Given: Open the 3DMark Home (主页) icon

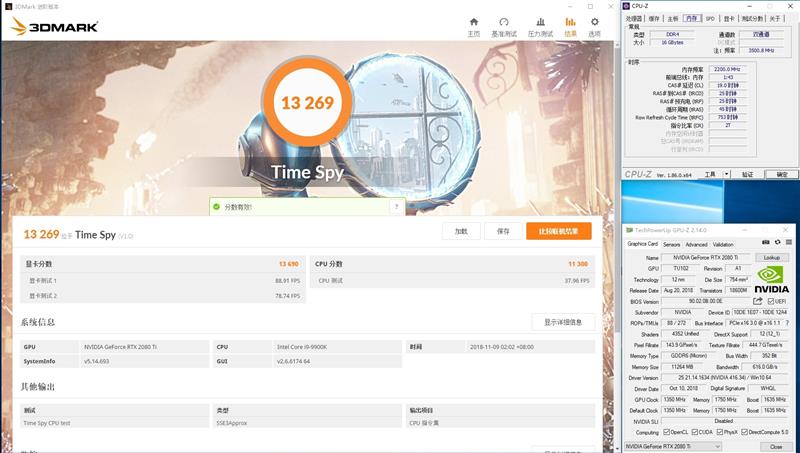Looking at the screenshot, I should coord(473,24).
